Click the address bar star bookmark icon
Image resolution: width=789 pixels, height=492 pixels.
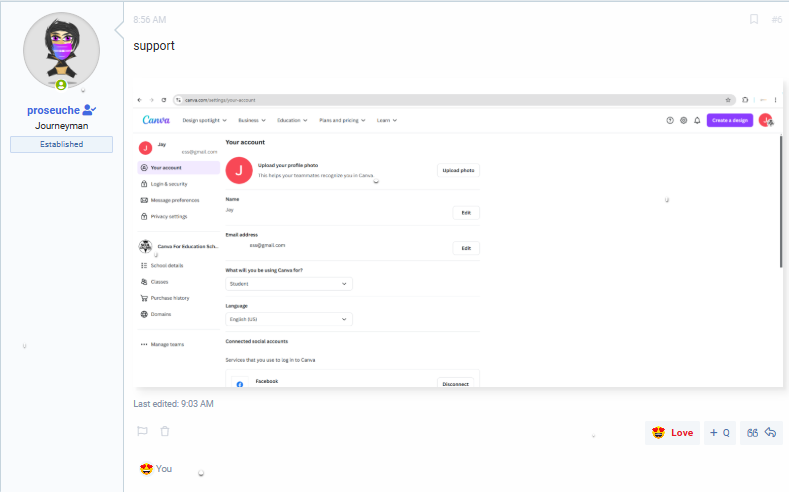[728, 100]
